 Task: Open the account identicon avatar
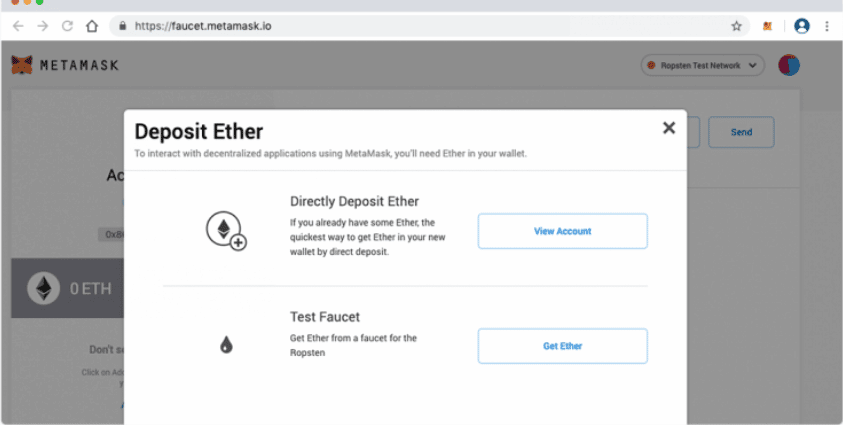789,65
